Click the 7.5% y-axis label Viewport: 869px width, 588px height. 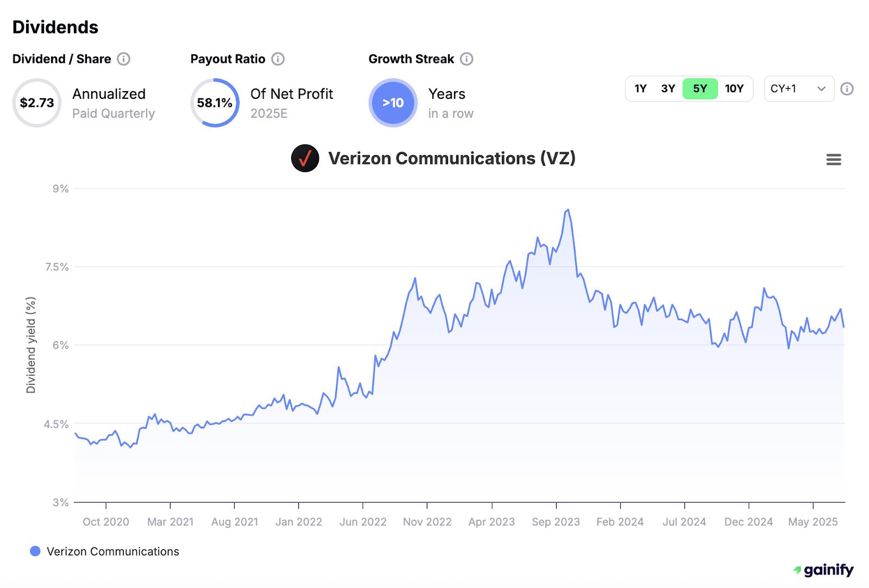pyautogui.click(x=57, y=267)
